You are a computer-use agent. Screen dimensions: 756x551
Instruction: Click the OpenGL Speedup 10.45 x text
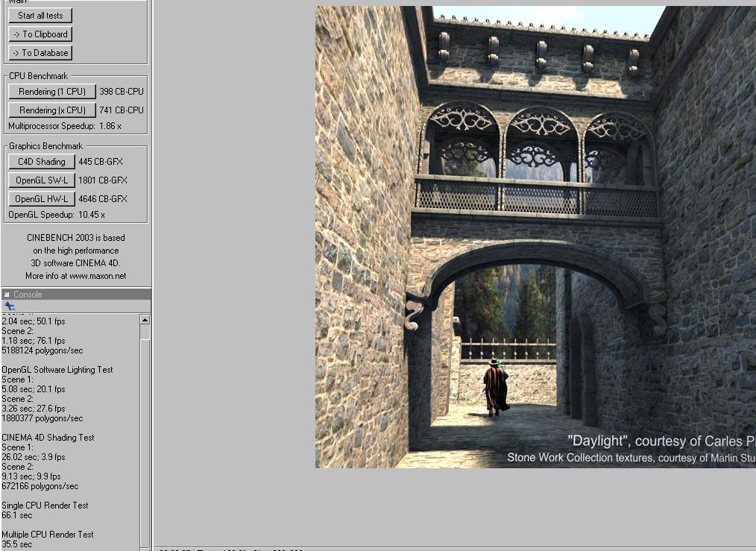click(x=57, y=215)
